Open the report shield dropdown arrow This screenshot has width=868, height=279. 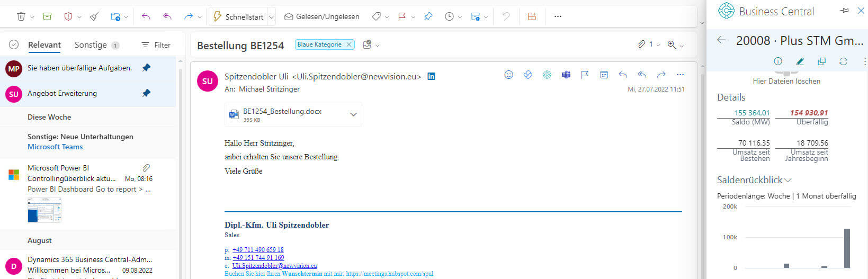pyautogui.click(x=79, y=17)
